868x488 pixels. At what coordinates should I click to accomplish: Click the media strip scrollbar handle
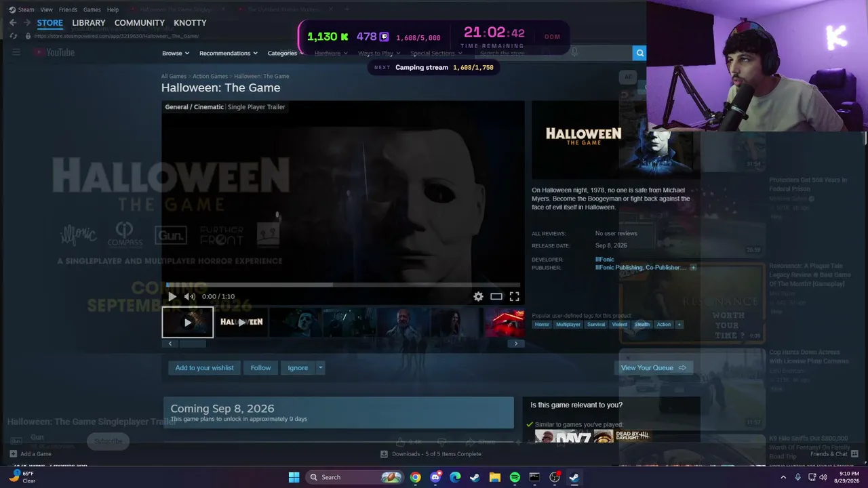click(x=192, y=344)
